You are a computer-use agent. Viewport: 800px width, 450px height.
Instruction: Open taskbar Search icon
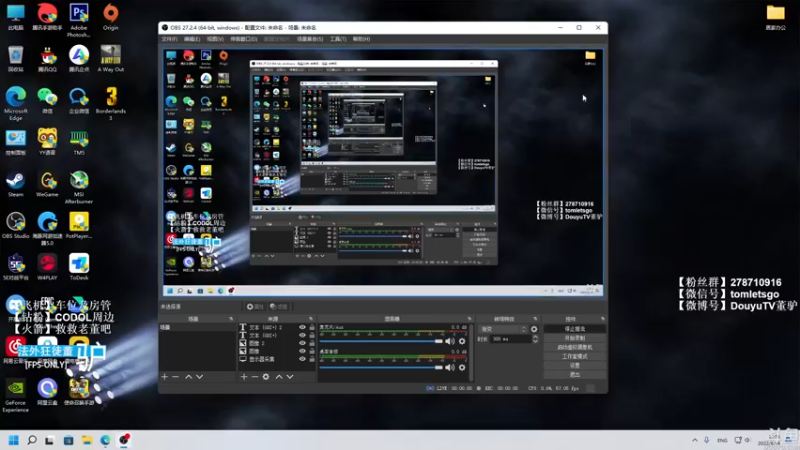tap(32, 440)
